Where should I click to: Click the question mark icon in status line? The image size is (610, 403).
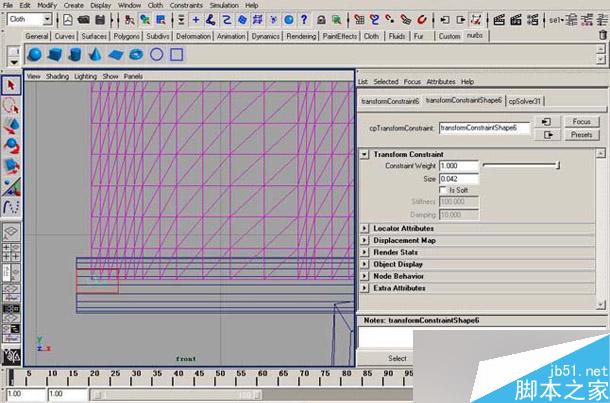304,19
